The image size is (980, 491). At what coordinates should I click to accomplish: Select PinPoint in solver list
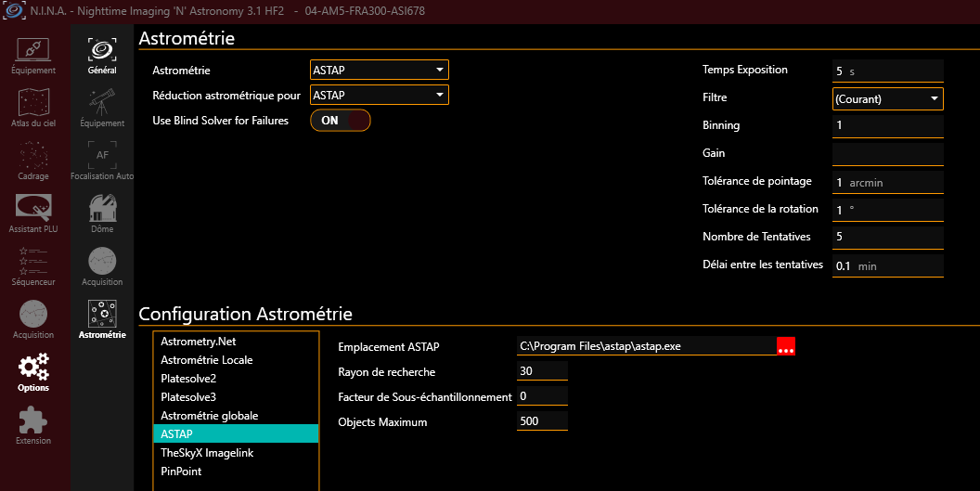coord(237,471)
